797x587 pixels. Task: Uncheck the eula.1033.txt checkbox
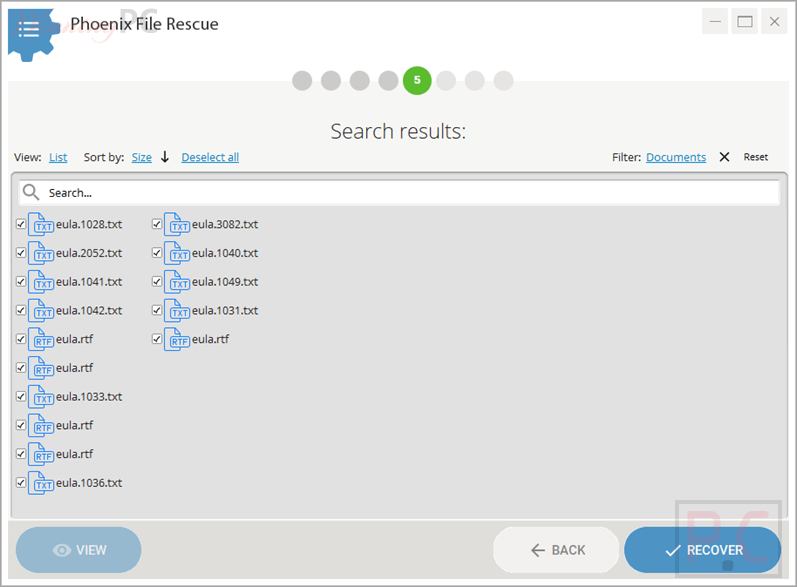pos(21,396)
